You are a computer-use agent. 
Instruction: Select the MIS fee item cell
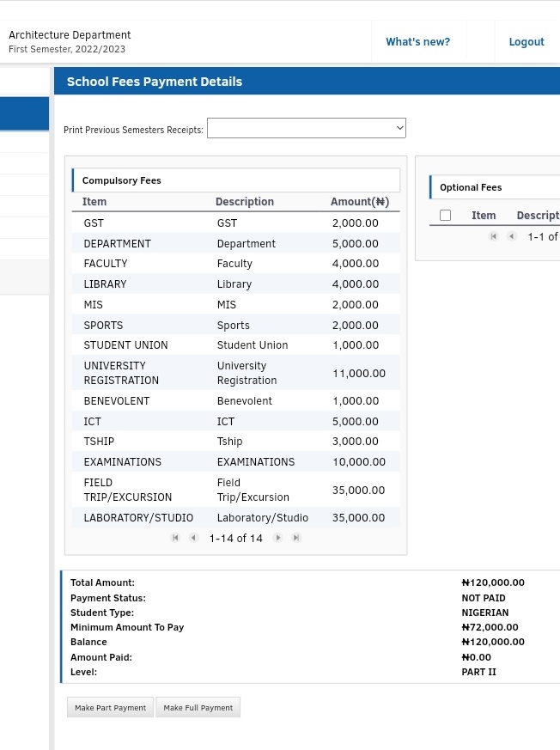(x=94, y=305)
